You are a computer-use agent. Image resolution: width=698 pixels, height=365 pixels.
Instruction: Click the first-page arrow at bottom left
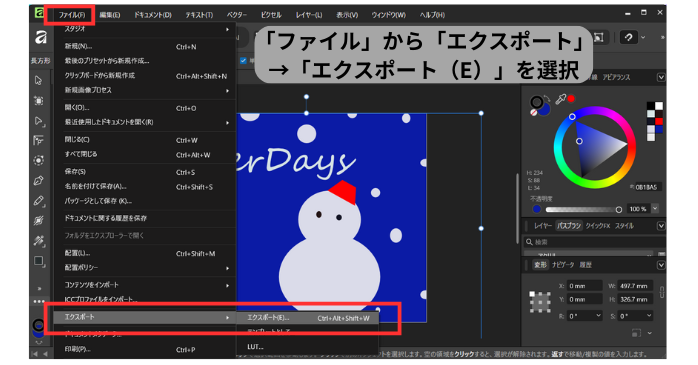36,354
